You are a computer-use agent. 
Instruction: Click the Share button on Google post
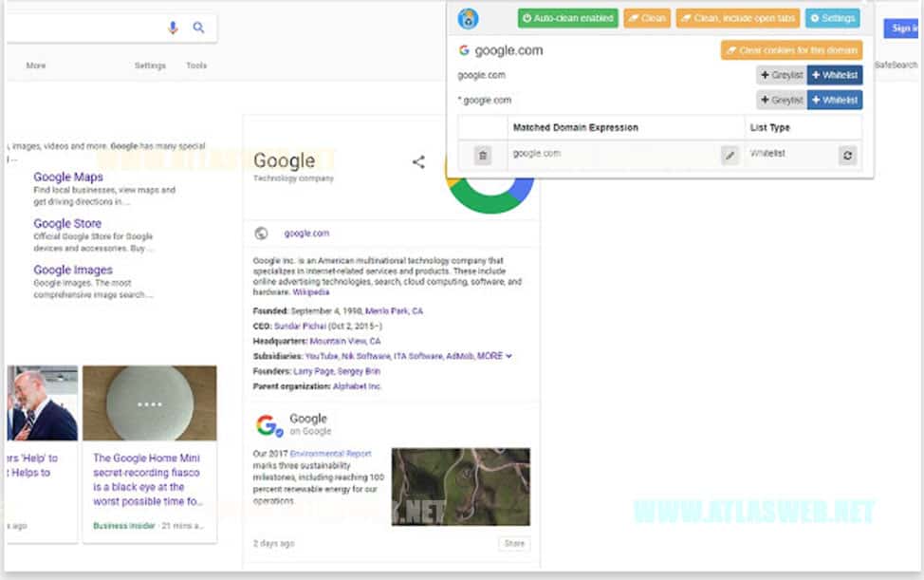click(x=514, y=544)
